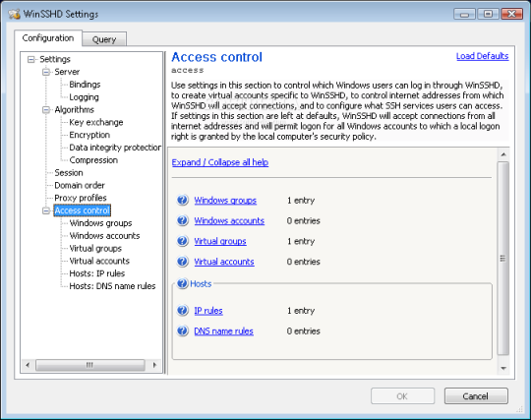Select Virtual accounts tree item
The height and width of the screenshot is (420, 531).
click(99, 261)
